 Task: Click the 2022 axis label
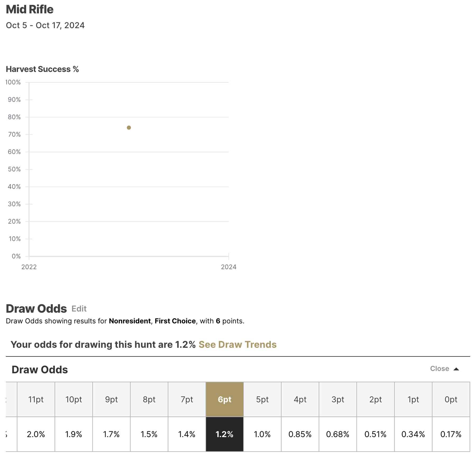point(29,267)
